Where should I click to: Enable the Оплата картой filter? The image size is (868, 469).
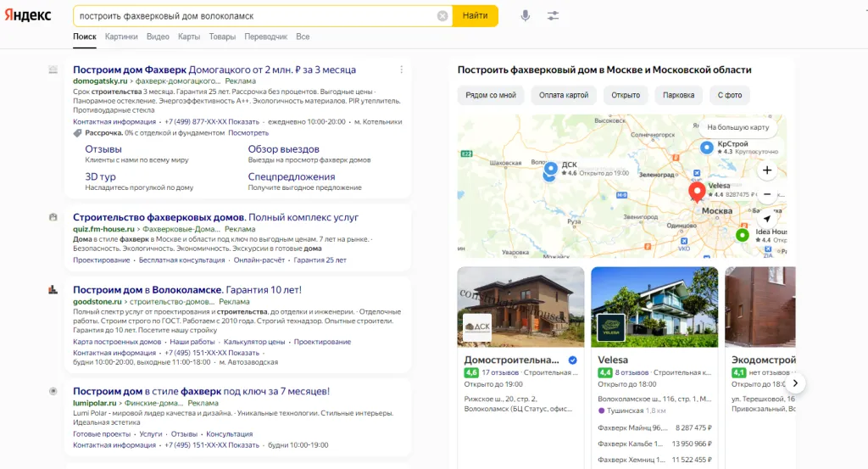click(x=564, y=95)
